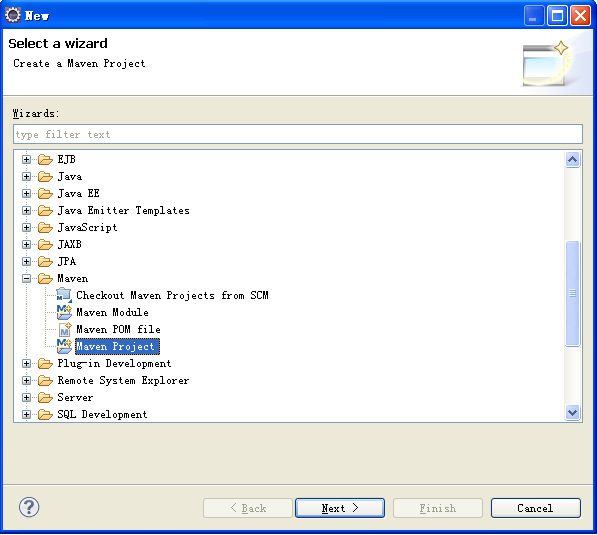The height and width of the screenshot is (535, 597).
Task: Select the Maven POM file wizard
Action: pos(118,329)
